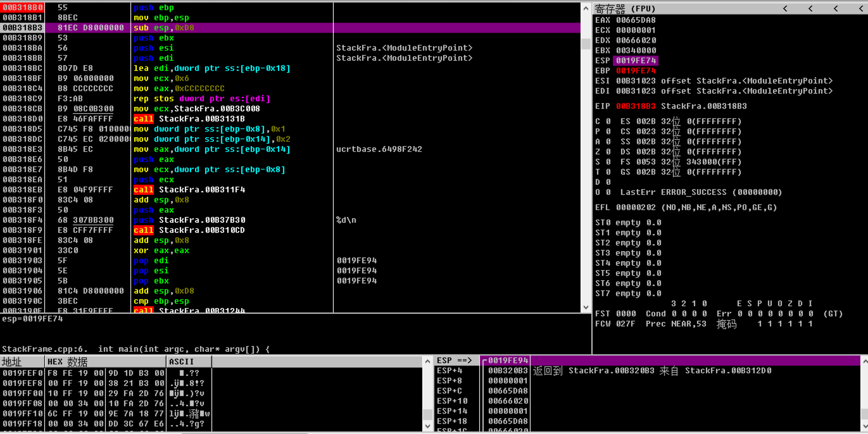Click the leftmost < arrow in registers header
868x434 pixels.
[785, 9]
